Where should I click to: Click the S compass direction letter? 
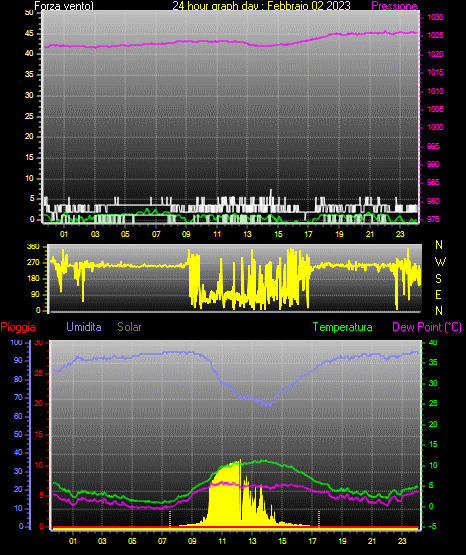pyautogui.click(x=438, y=279)
